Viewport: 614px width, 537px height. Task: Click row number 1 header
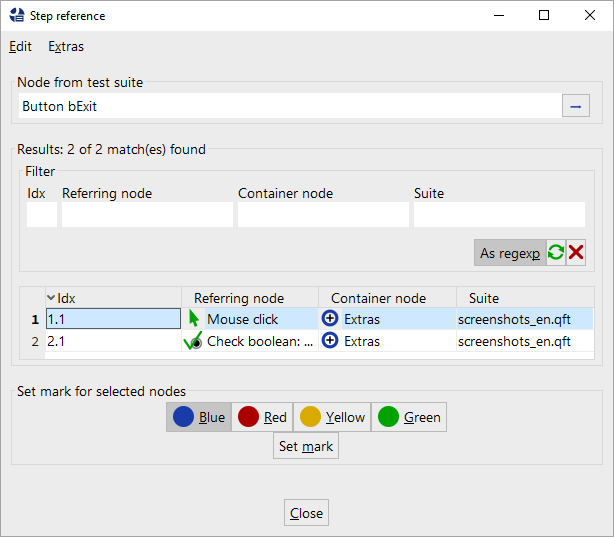(x=35, y=319)
